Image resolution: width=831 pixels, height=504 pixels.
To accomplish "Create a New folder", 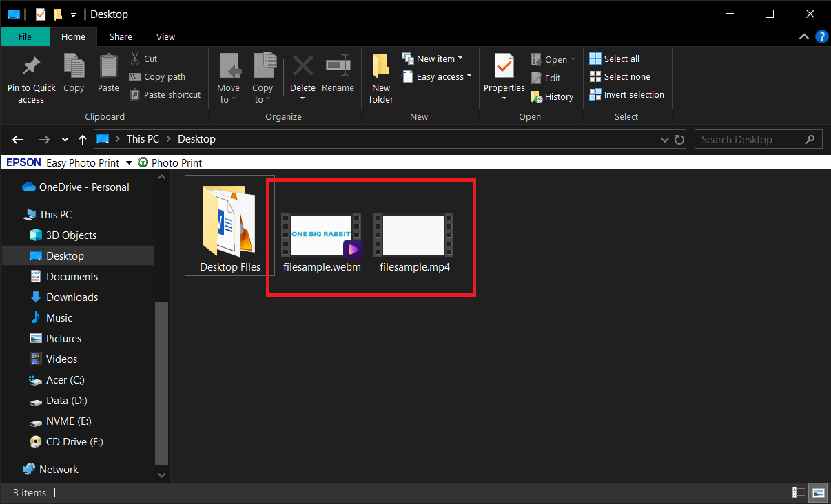I will (x=381, y=79).
